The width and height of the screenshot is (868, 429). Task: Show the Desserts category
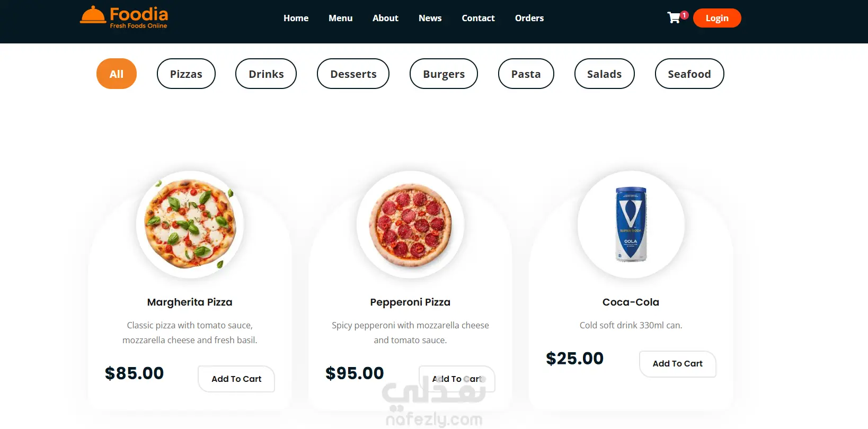coord(353,74)
